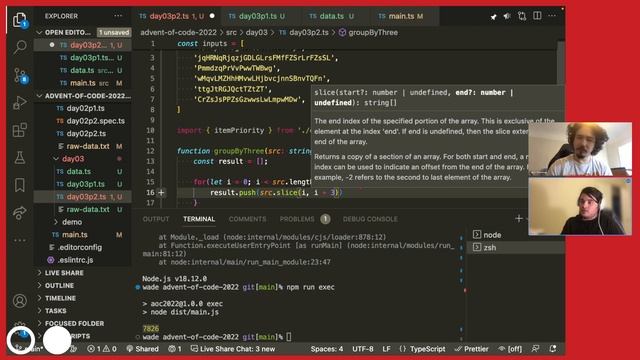This screenshot has width=640, height=360.
Task: Change end of line sequence LF
Action: coord(386,349)
